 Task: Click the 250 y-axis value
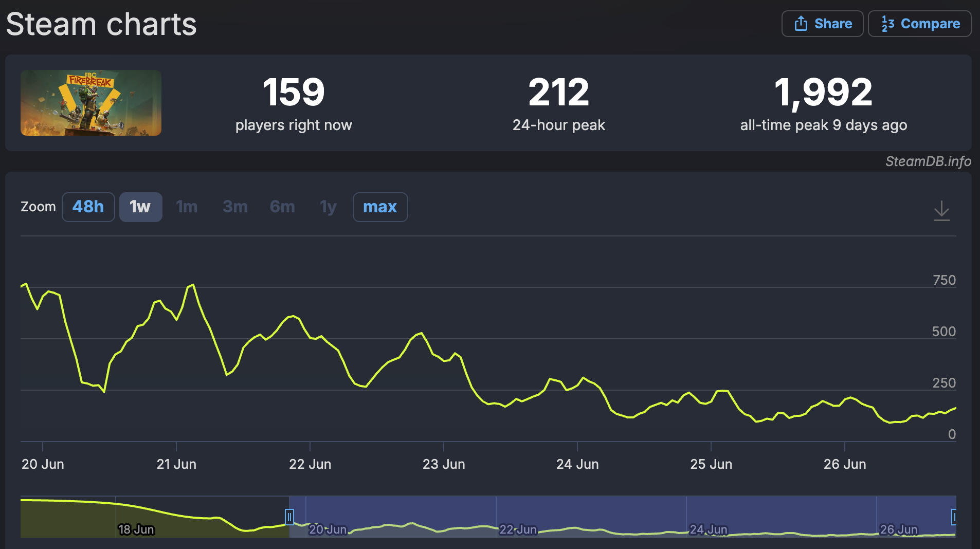(944, 383)
